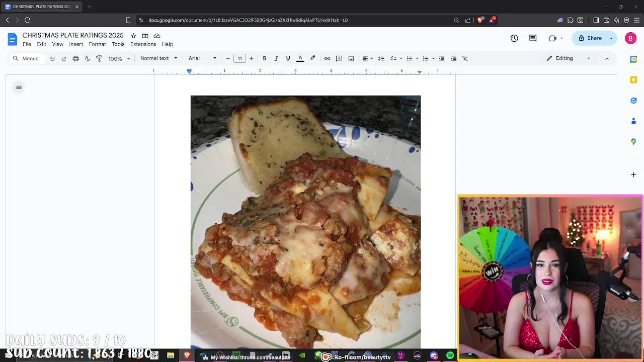Toggle underline formatting

[288, 58]
